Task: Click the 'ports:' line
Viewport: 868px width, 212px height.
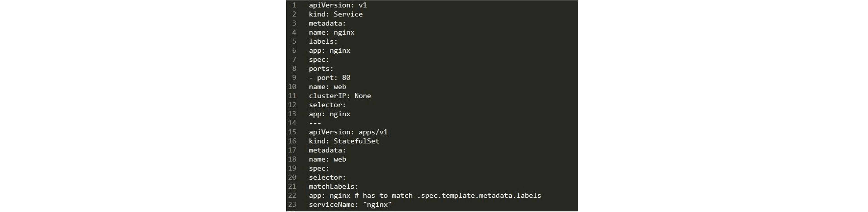Action: (321, 69)
